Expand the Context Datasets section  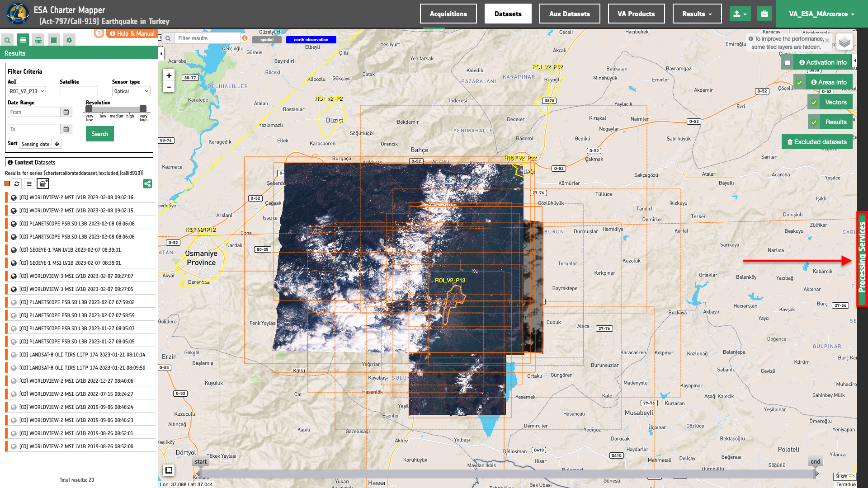79,162
